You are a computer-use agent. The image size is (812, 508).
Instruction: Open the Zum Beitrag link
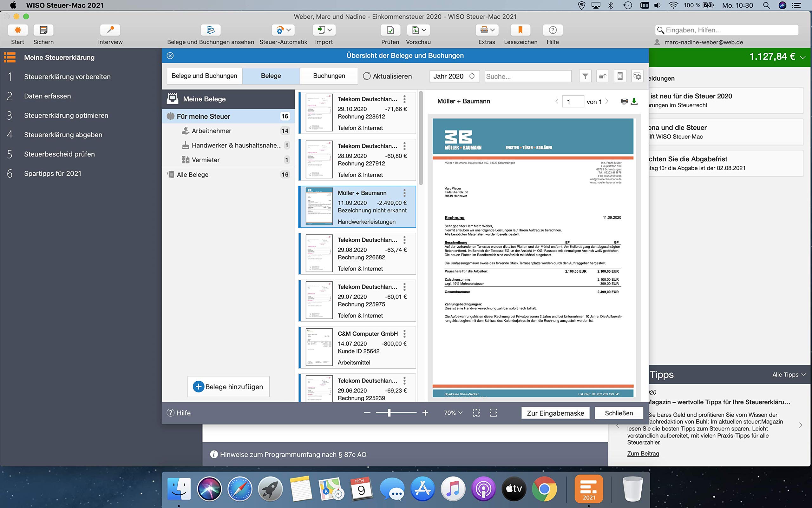point(643,454)
